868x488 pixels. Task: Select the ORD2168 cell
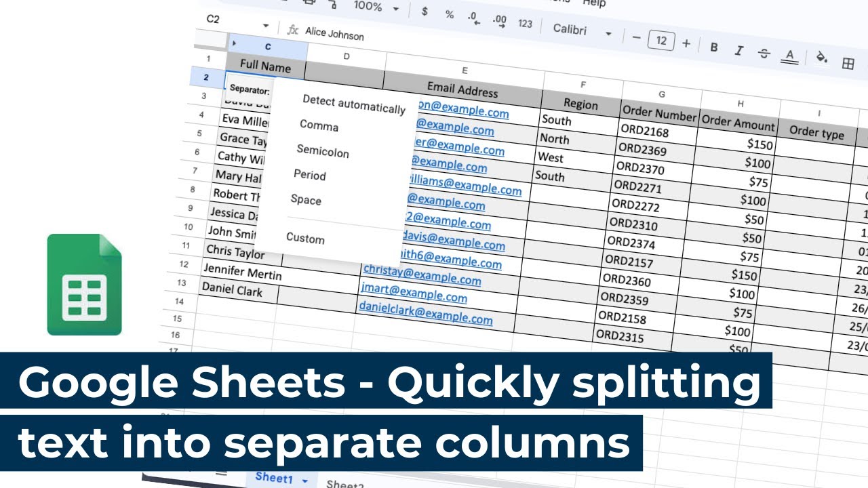[656, 131]
